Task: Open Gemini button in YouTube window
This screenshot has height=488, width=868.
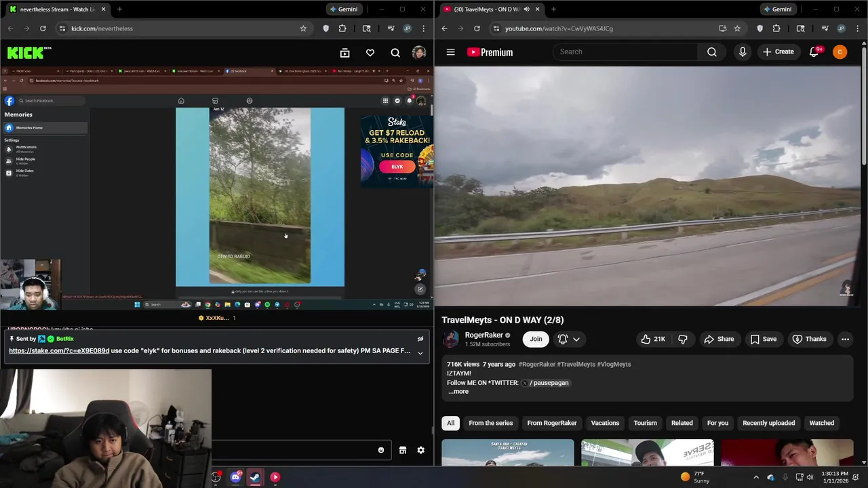Action: pos(777,9)
